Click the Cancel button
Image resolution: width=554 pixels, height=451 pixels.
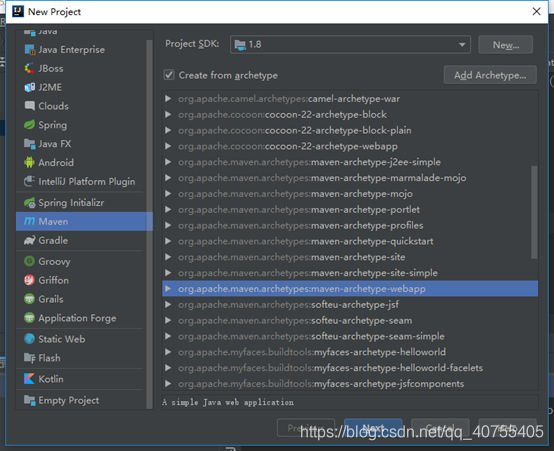(440, 428)
